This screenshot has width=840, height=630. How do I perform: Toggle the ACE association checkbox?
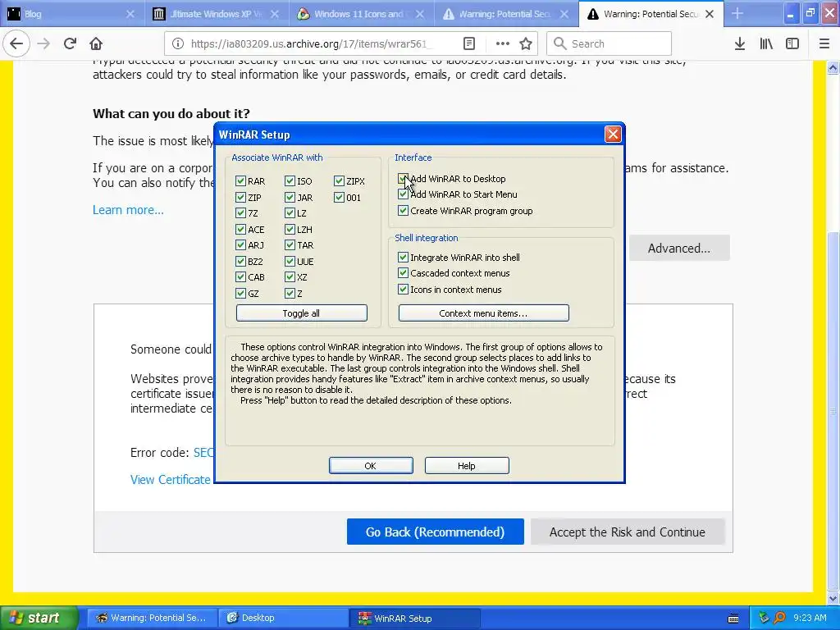coord(240,230)
